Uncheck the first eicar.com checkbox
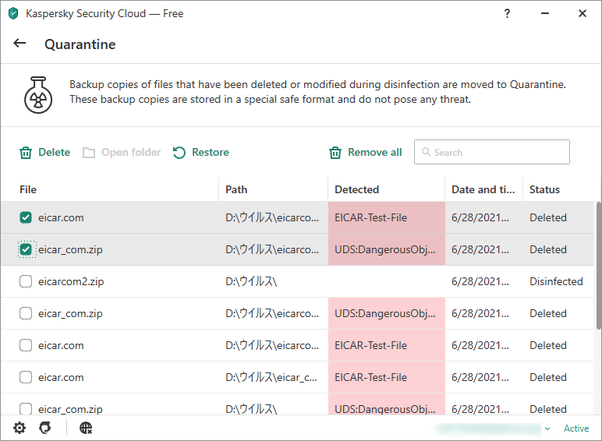 click(26, 218)
